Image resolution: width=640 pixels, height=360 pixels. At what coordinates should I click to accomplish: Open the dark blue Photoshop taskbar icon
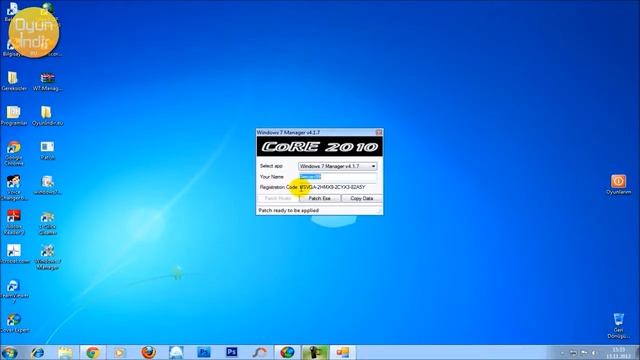coord(231,353)
